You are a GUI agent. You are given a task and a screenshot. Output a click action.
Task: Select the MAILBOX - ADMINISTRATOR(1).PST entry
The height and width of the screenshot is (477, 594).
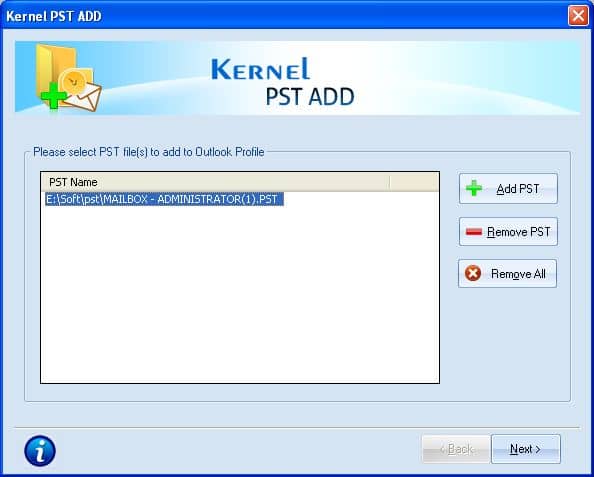click(x=164, y=199)
